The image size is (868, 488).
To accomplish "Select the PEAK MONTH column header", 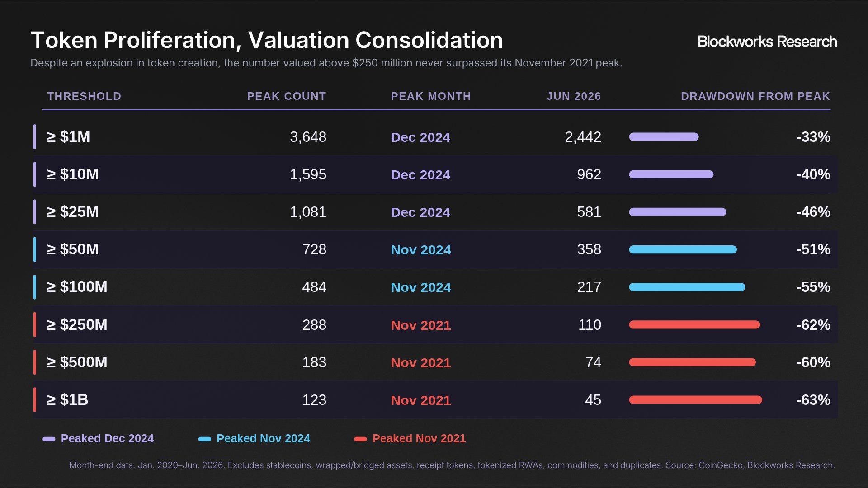I will (431, 96).
